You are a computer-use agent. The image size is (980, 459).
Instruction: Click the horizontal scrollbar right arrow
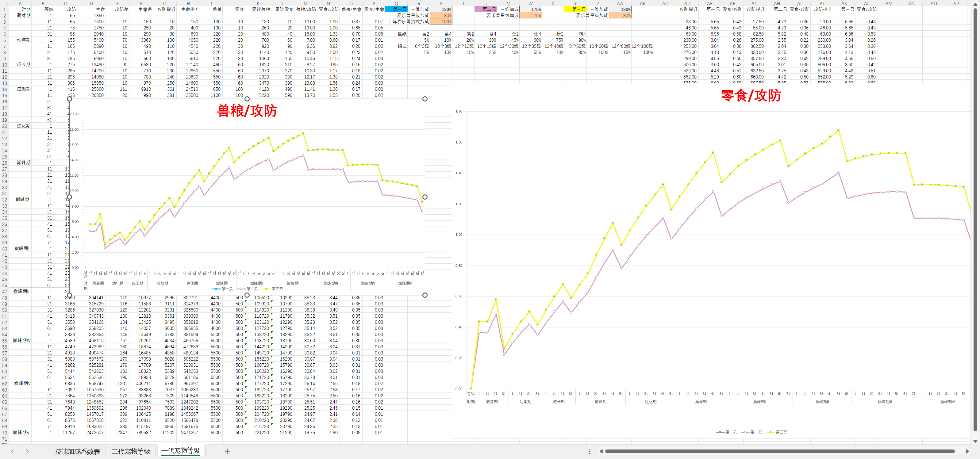[x=967, y=451]
